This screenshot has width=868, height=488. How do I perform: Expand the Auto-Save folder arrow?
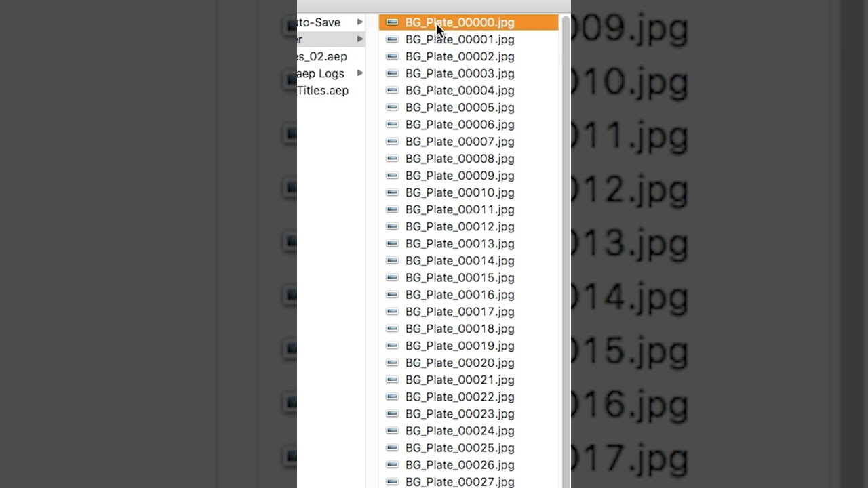[x=360, y=22]
